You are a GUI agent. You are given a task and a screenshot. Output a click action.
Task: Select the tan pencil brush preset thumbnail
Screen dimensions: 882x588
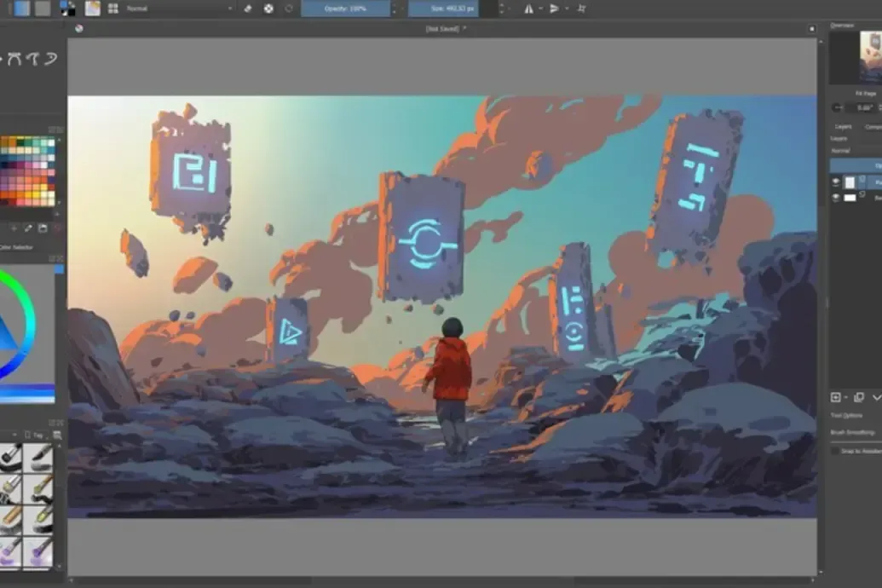pos(10,520)
